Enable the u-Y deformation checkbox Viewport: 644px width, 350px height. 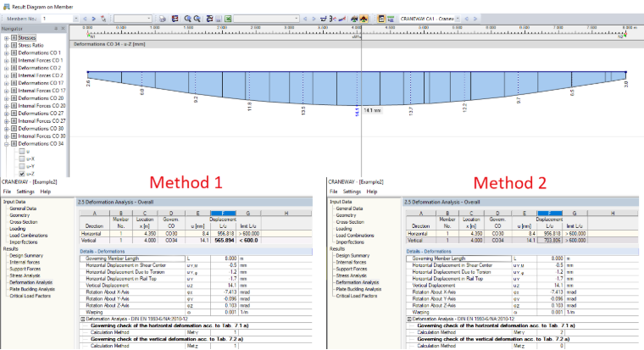click(22, 166)
